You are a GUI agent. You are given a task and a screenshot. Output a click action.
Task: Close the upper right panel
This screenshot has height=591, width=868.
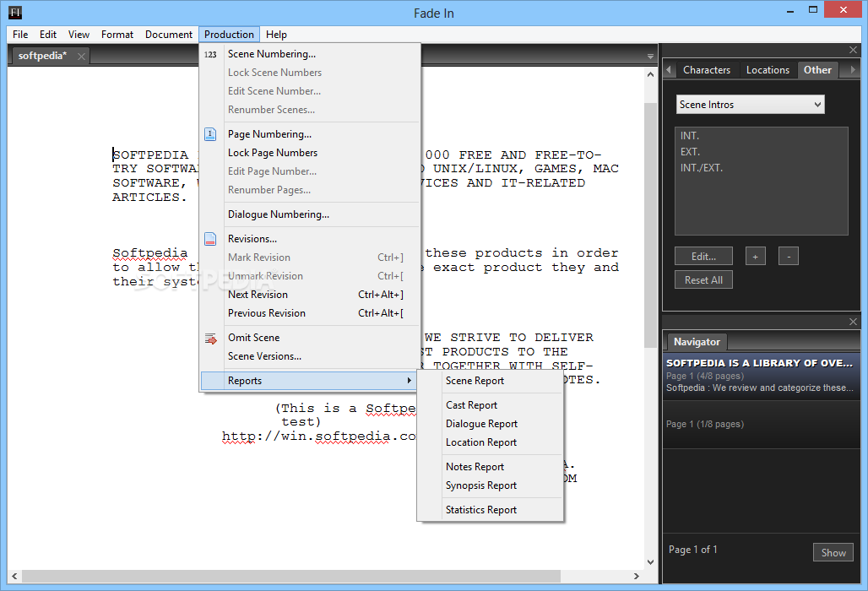pyautogui.click(x=853, y=50)
